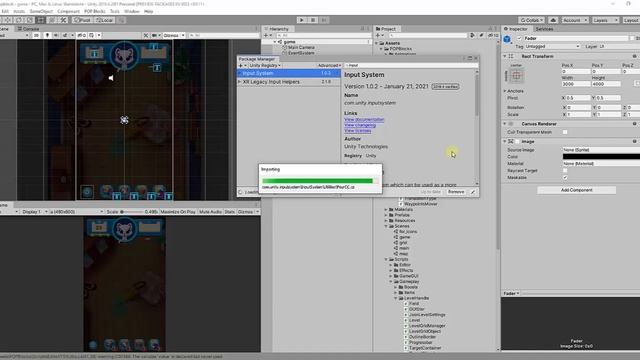This screenshot has height=360, width=640.
Task: Open anchor presets box in Rect Transform
Action: (516, 76)
